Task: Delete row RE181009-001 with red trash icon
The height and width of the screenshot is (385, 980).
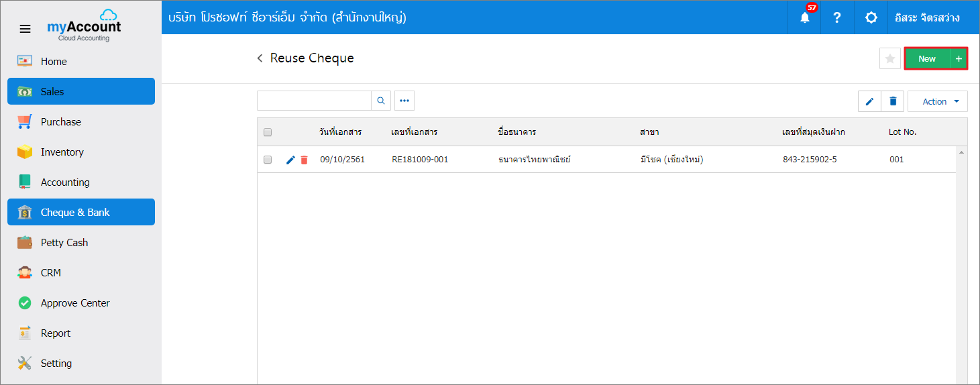Action: click(304, 160)
